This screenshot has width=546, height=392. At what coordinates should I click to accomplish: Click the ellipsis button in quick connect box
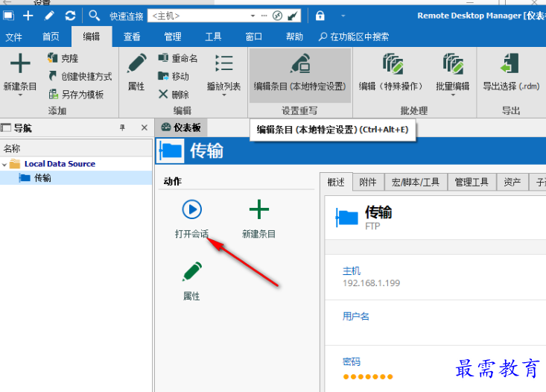click(264, 16)
